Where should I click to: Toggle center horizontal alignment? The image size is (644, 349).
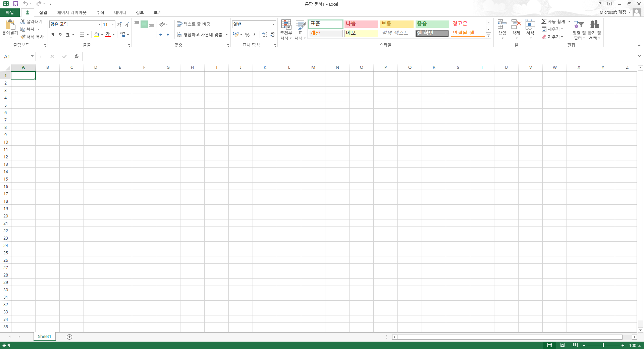pos(144,35)
